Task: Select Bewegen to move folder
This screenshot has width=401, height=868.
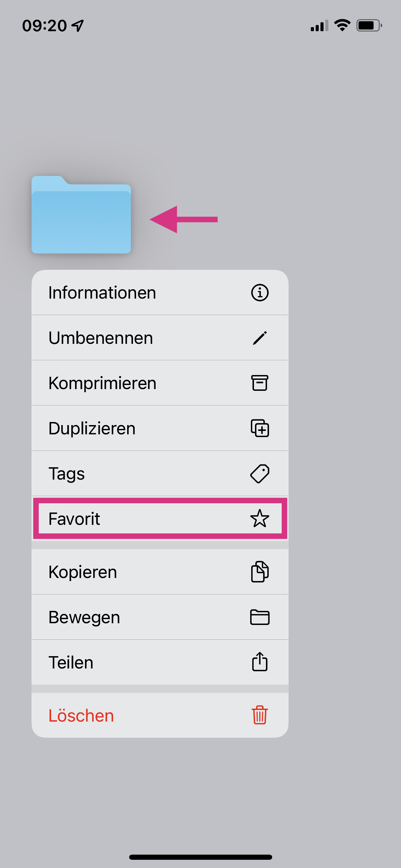Action: (x=84, y=617)
